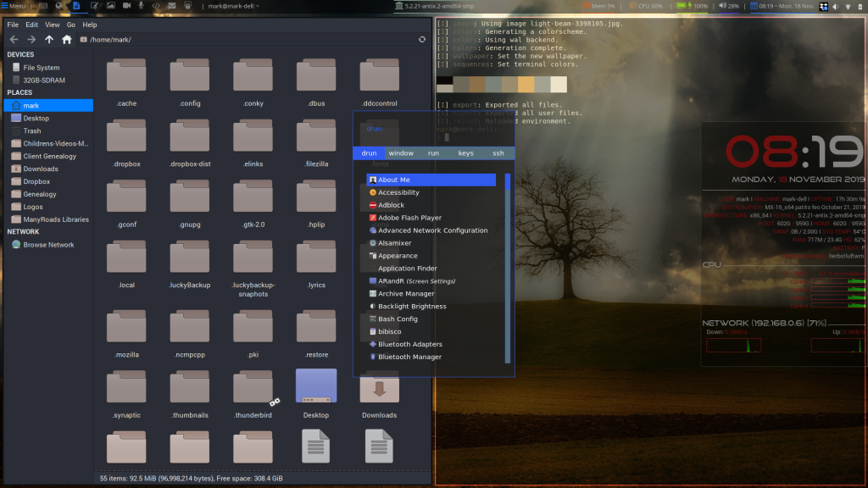Launch Adobe Flash Player entry
868x488 pixels.
431,218
